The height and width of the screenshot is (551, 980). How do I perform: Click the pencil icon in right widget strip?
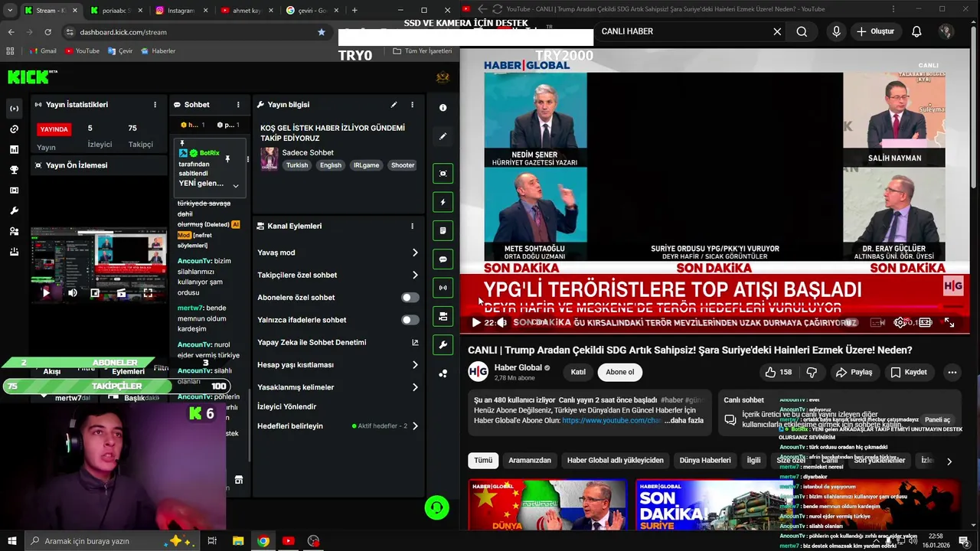pyautogui.click(x=443, y=137)
